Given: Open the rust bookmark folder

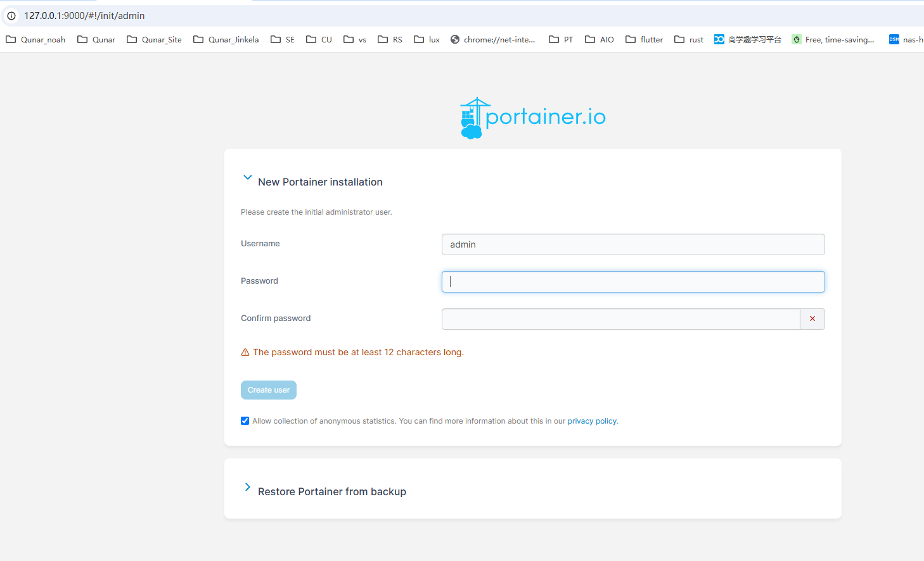Looking at the screenshot, I should [x=689, y=39].
